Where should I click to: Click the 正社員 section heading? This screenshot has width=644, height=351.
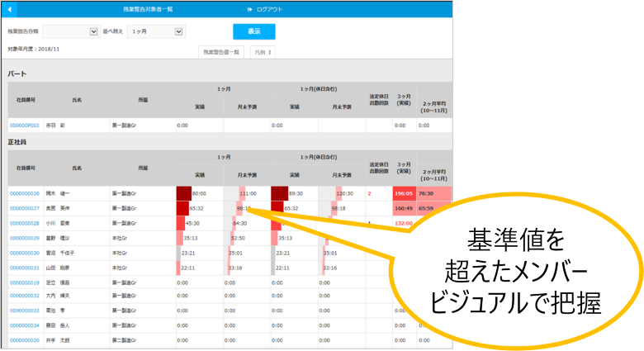tap(17, 142)
